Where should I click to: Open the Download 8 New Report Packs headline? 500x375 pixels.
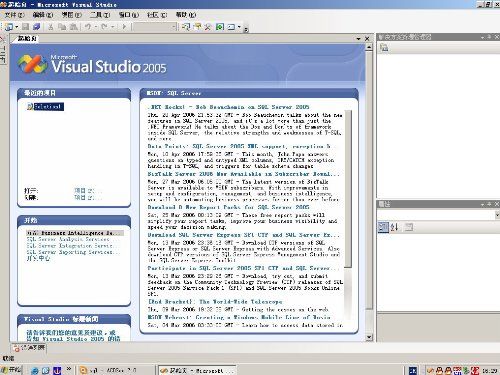(229, 207)
